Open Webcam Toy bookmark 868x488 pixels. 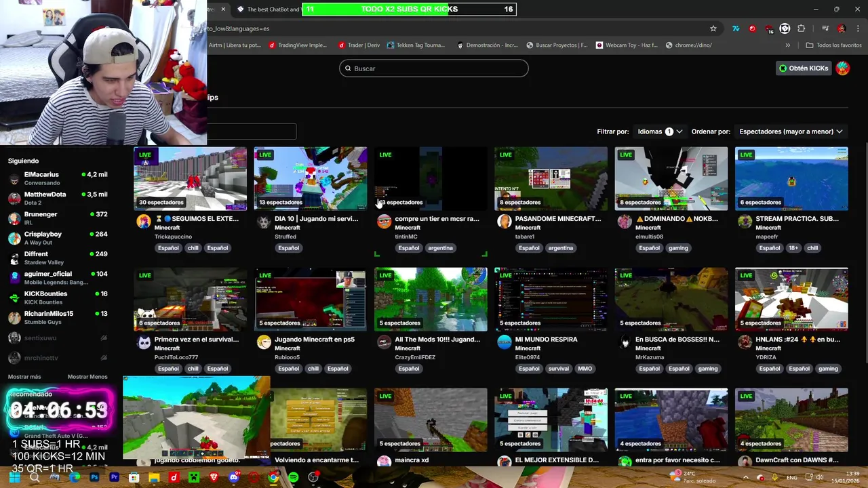tap(627, 45)
